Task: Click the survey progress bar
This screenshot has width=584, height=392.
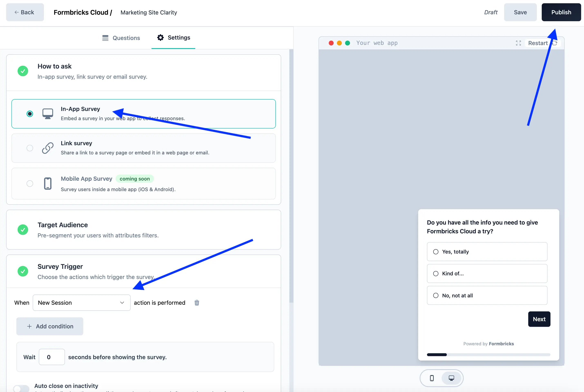Action: 488,354
